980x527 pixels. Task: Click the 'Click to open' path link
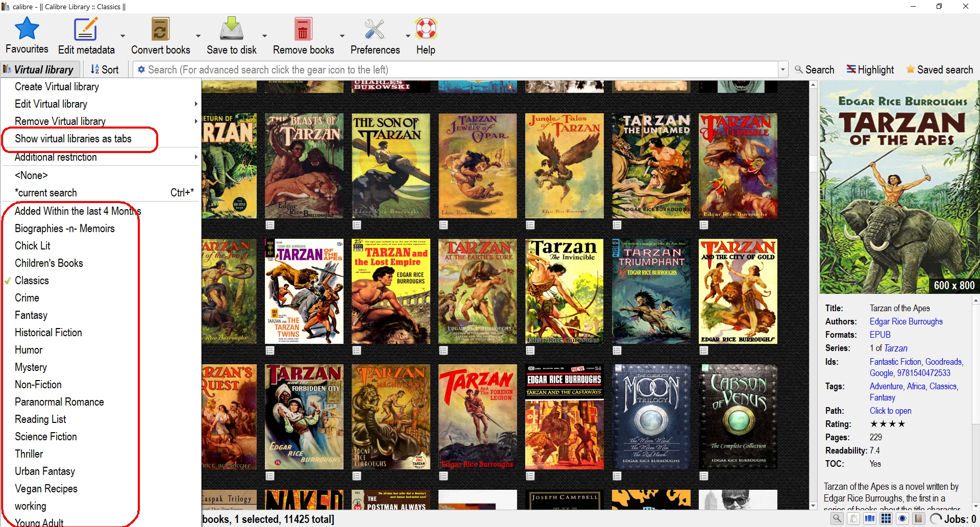click(890, 411)
